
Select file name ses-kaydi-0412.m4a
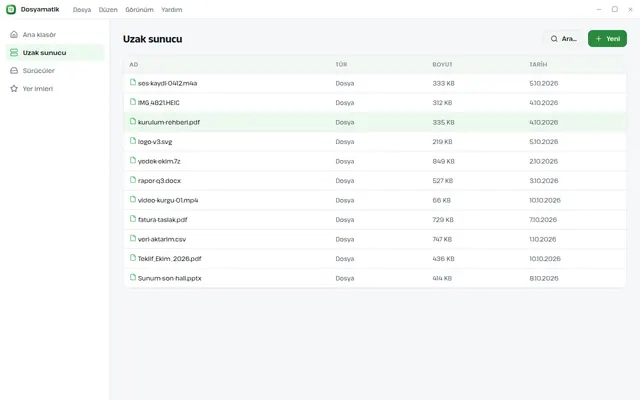pyautogui.click(x=167, y=83)
